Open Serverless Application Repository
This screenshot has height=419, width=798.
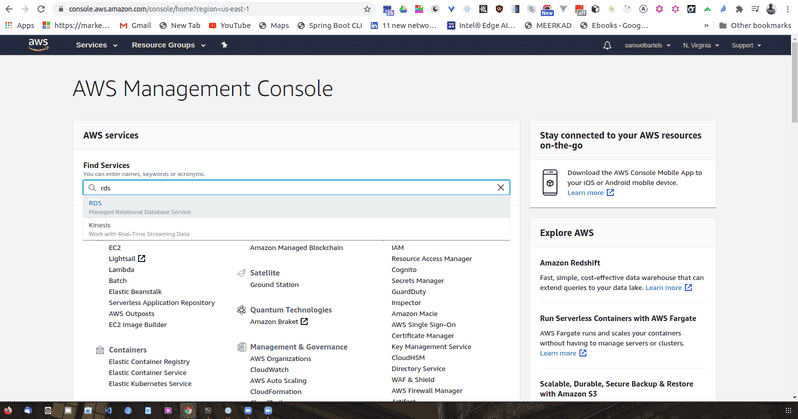coord(161,302)
